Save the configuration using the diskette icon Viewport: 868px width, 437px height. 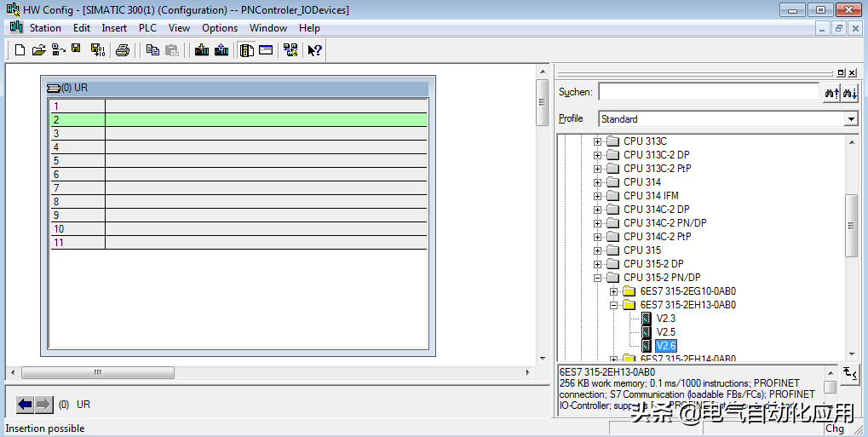coord(77,49)
